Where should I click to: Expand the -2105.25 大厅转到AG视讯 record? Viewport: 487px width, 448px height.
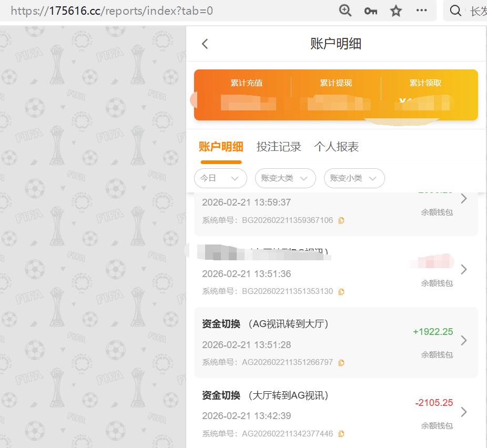[464, 412]
